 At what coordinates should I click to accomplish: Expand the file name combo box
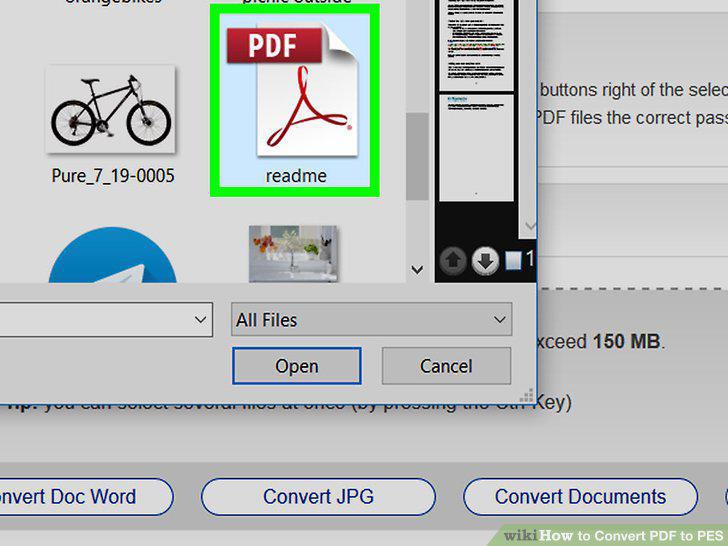(201, 319)
